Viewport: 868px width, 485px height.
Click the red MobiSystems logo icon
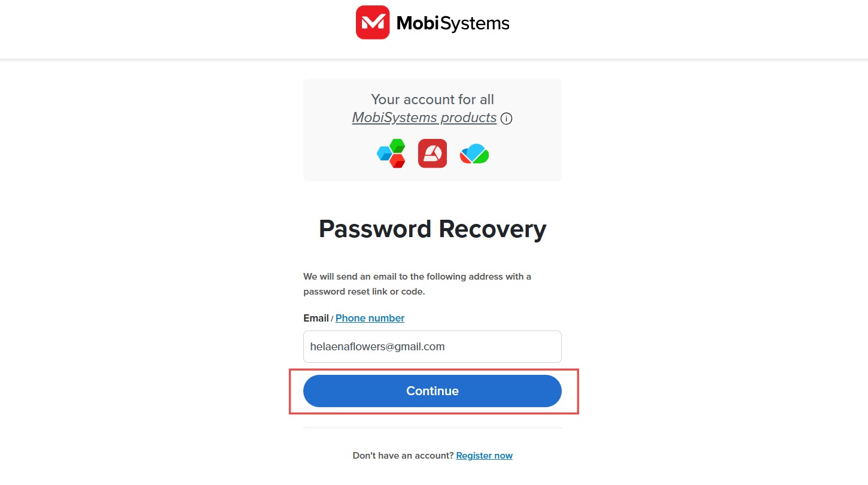click(373, 23)
